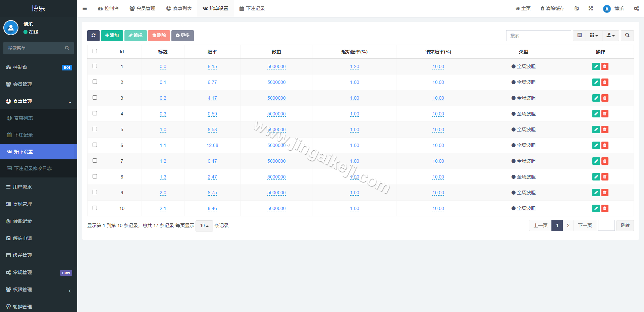
Task: Check the checkbox for row 5
Action: click(x=95, y=129)
